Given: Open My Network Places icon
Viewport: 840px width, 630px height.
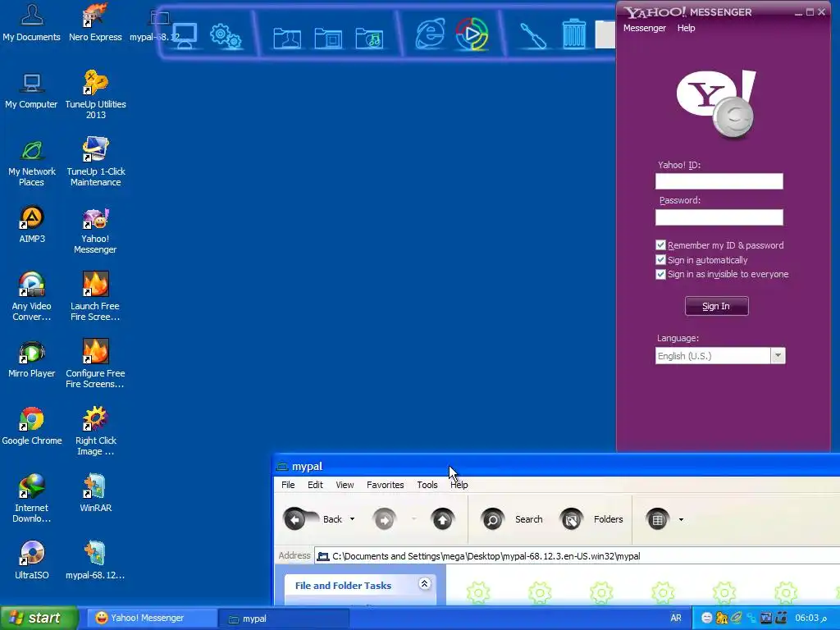Looking at the screenshot, I should coord(32,163).
